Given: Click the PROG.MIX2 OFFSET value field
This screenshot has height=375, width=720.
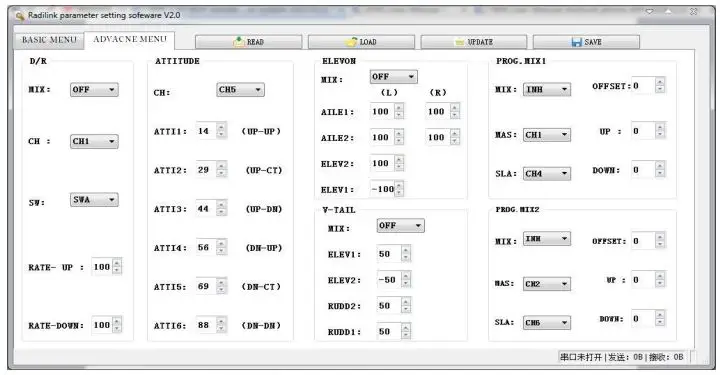Looking at the screenshot, I should point(643,241).
